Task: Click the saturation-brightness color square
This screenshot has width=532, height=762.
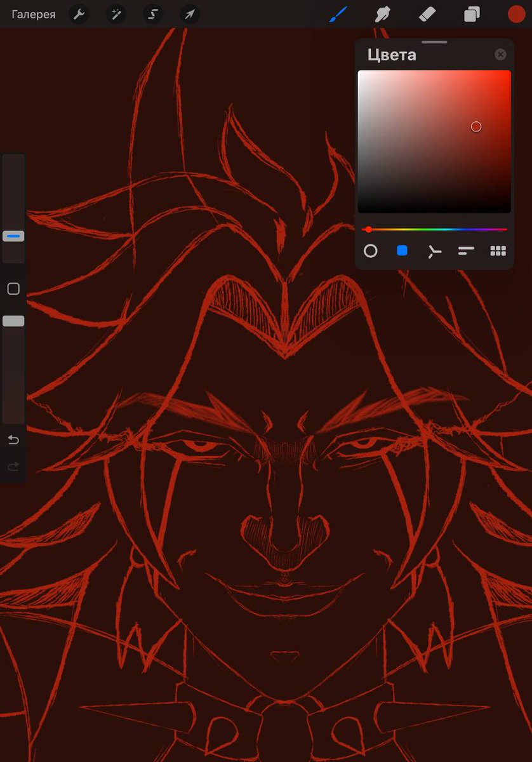Action: [434, 142]
